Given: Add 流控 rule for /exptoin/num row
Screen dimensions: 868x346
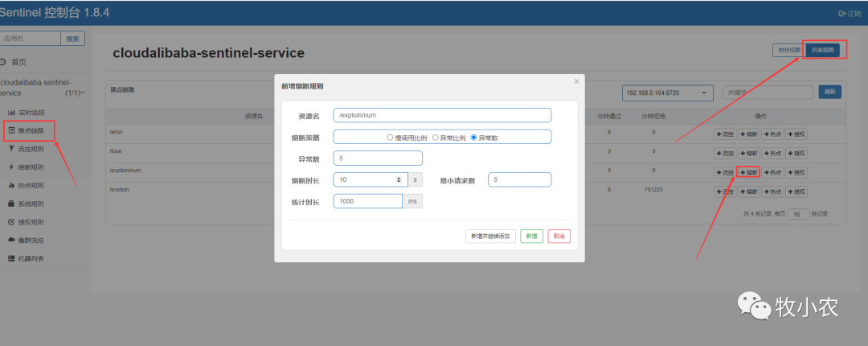Looking at the screenshot, I should [x=725, y=172].
